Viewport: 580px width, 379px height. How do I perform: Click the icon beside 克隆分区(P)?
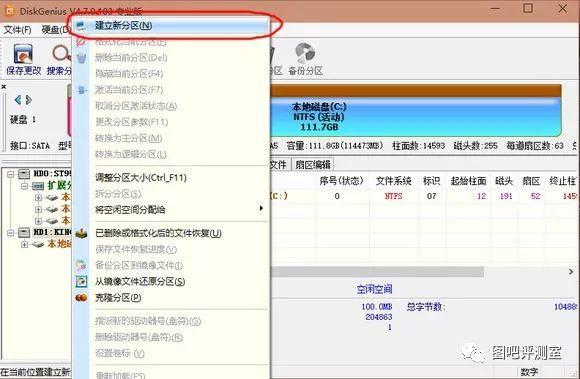(81, 297)
